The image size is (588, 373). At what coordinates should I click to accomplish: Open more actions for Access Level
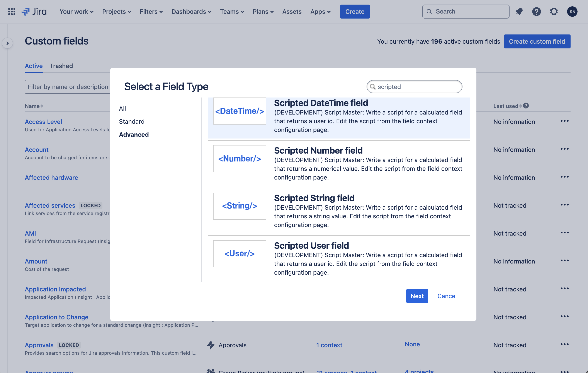(564, 121)
